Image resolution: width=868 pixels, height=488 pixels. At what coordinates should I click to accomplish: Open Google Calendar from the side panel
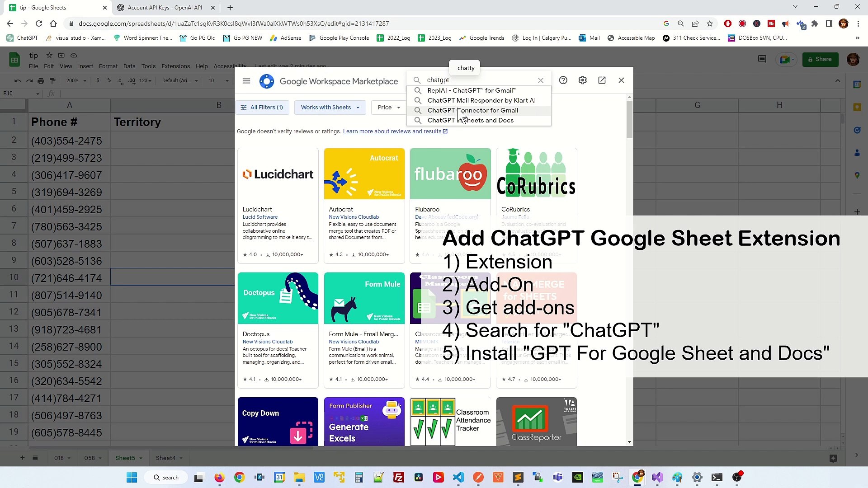pyautogui.click(x=857, y=84)
